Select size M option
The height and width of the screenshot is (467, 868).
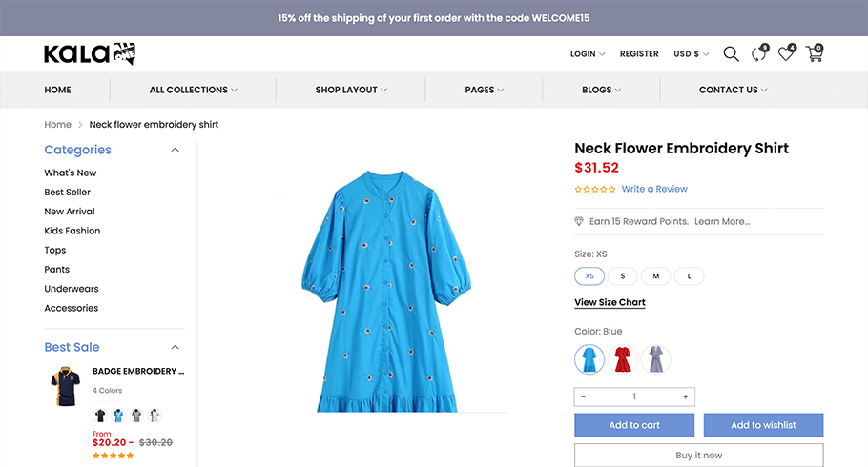point(656,276)
